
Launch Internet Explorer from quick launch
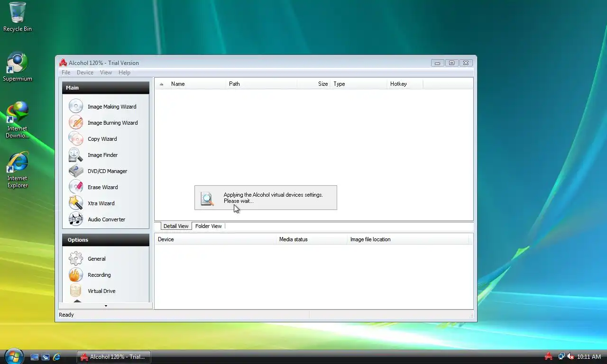(x=56, y=357)
